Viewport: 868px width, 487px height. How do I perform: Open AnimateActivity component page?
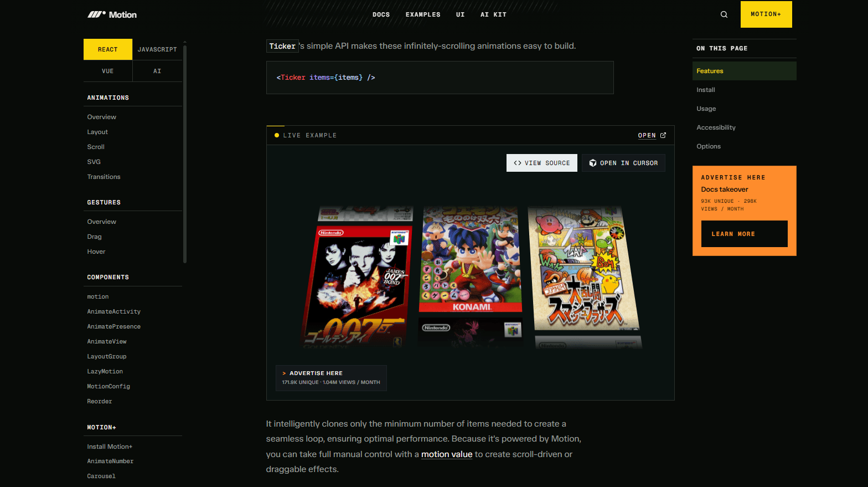pos(114,312)
